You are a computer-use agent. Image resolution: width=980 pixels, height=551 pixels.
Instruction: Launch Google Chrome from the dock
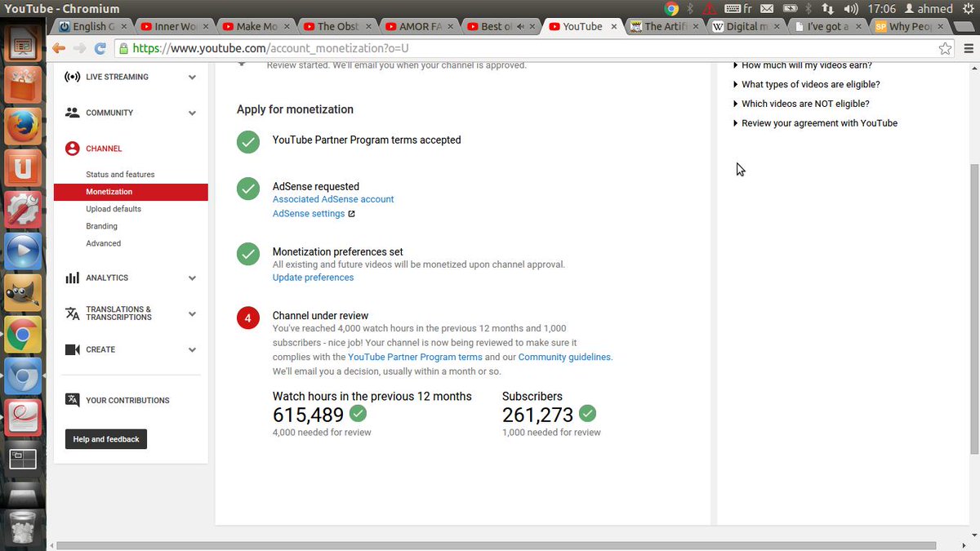pos(23,335)
